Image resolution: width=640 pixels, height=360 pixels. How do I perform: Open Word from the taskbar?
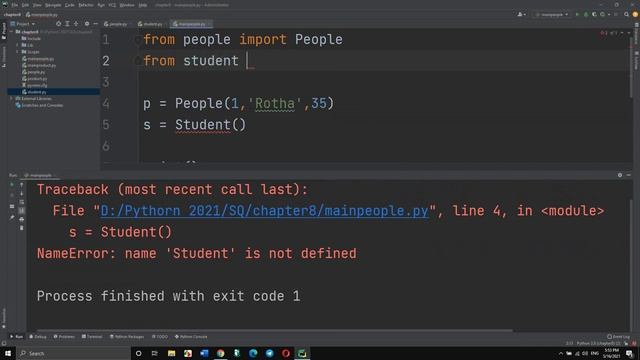point(204,353)
